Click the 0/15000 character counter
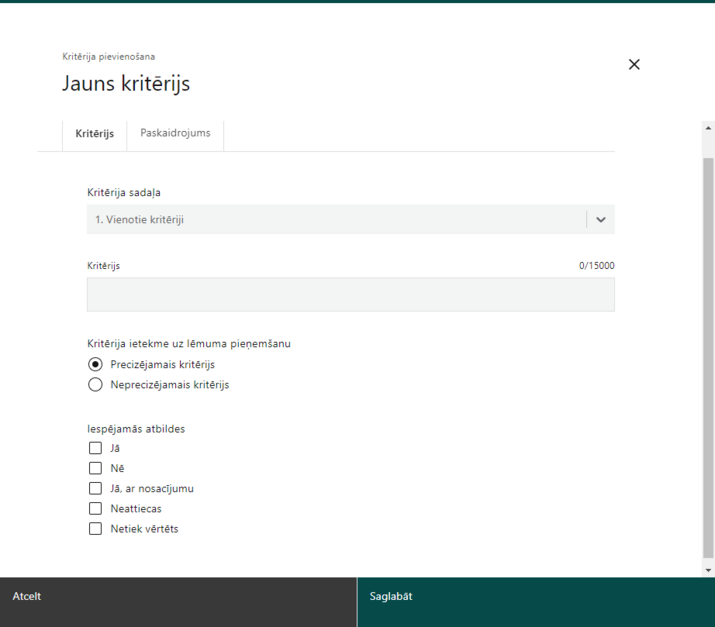715x627 pixels. (596, 265)
